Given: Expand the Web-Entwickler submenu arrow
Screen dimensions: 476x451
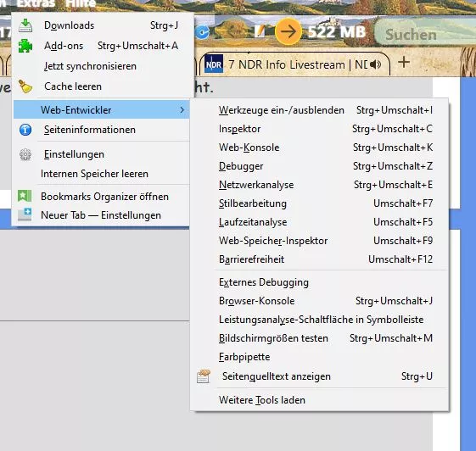Looking at the screenshot, I should coord(182,110).
